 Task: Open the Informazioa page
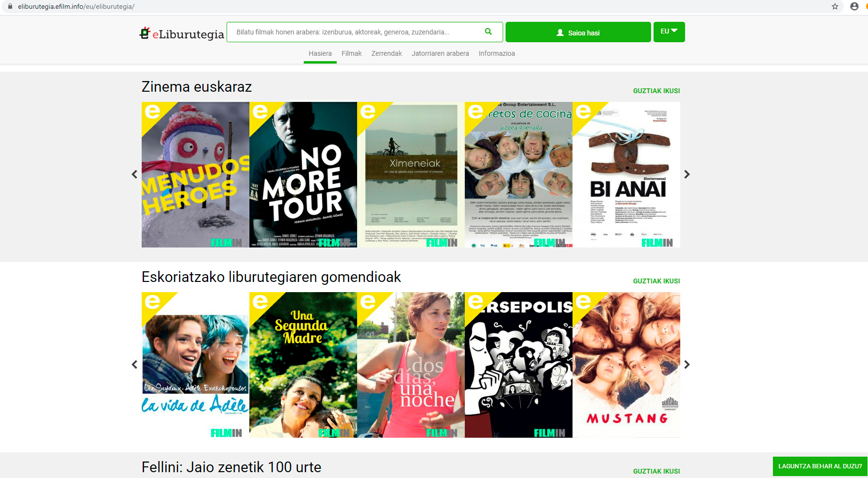(x=497, y=53)
